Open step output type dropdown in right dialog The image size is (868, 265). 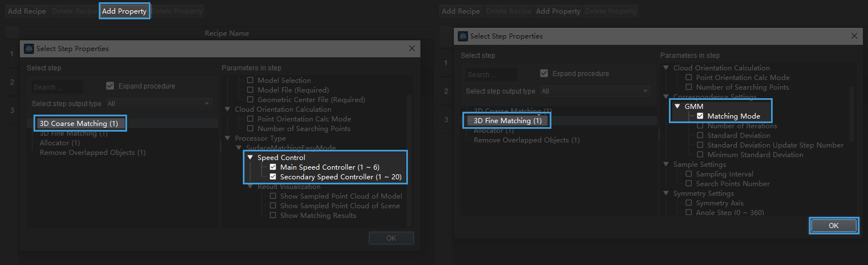pyautogui.click(x=595, y=91)
